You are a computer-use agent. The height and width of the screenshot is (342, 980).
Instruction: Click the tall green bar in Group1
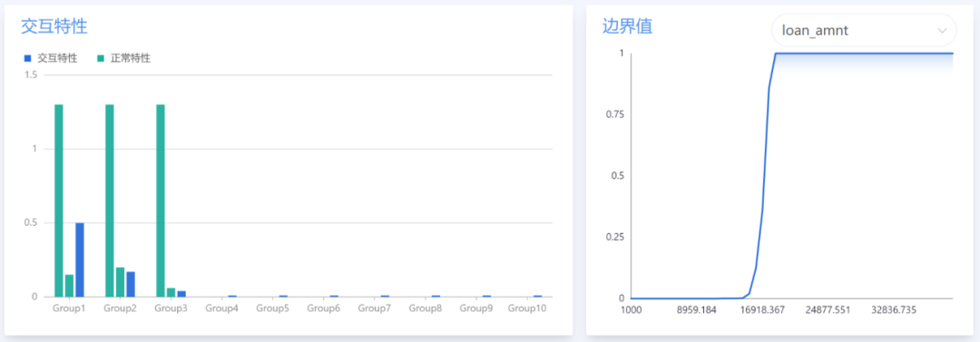click(59, 200)
